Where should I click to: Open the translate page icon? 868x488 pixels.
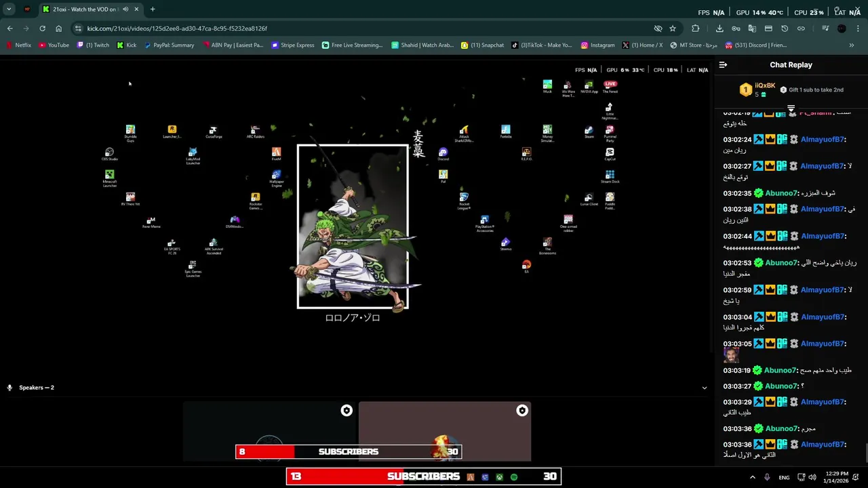tap(752, 28)
